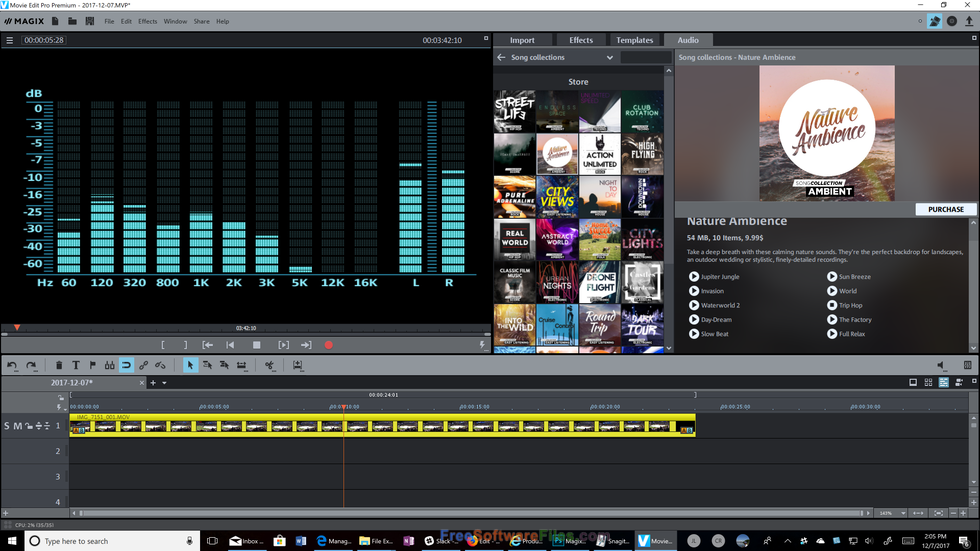980x551 pixels.
Task: Open the Share menu
Action: 201,21
